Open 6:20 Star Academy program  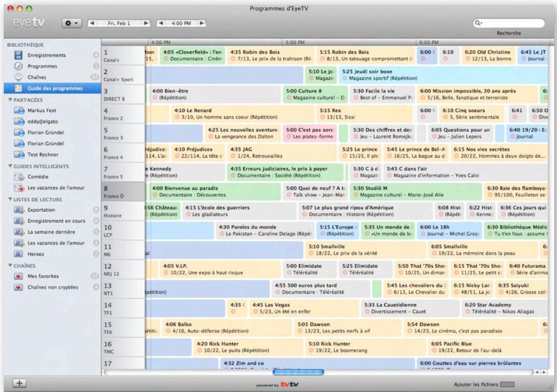[x=504, y=308]
